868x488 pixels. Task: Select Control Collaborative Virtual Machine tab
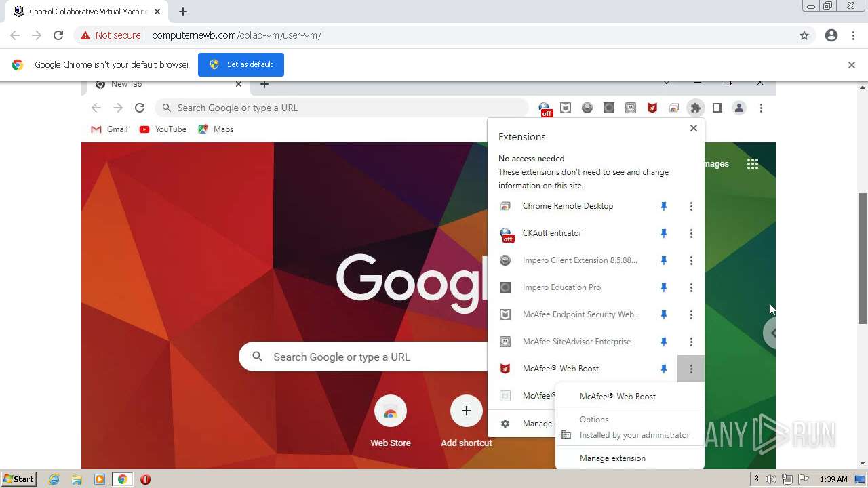(x=87, y=12)
